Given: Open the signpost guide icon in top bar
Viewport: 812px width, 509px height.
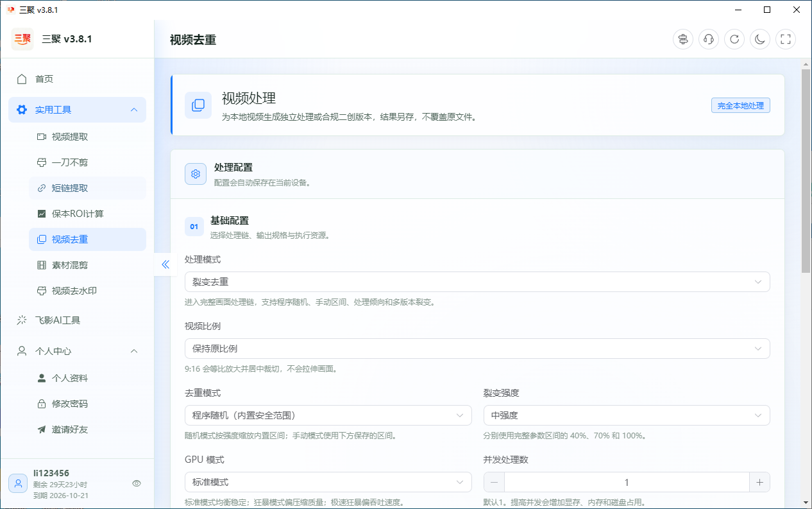Looking at the screenshot, I should [683, 39].
